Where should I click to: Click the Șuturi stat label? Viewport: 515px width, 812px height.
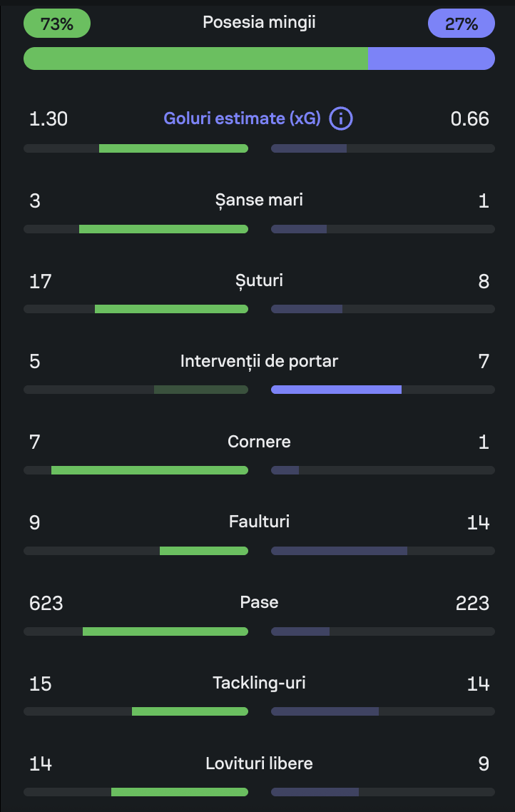(x=259, y=280)
